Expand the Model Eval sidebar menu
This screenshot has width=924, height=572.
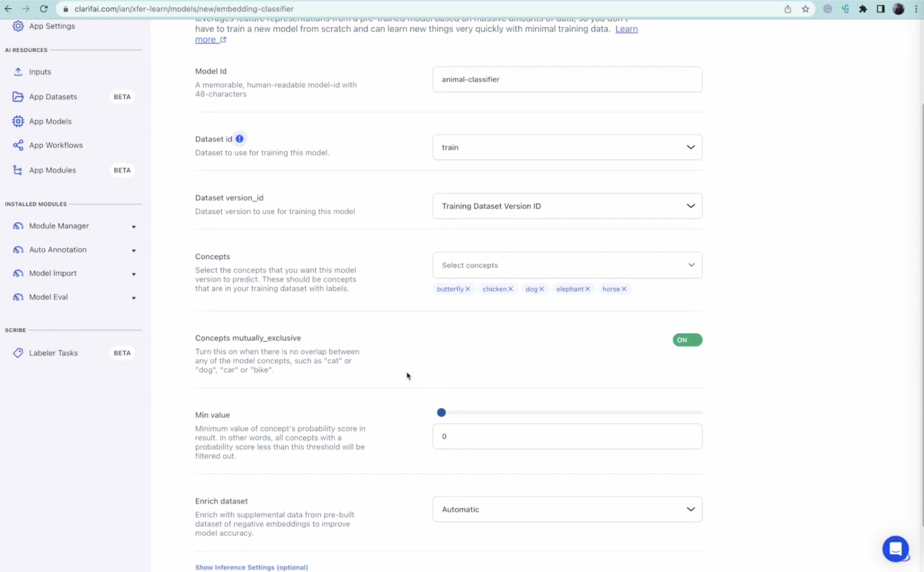coord(134,298)
